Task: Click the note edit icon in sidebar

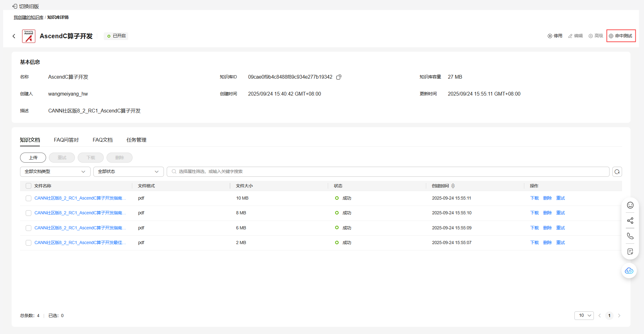Action: coord(630,252)
